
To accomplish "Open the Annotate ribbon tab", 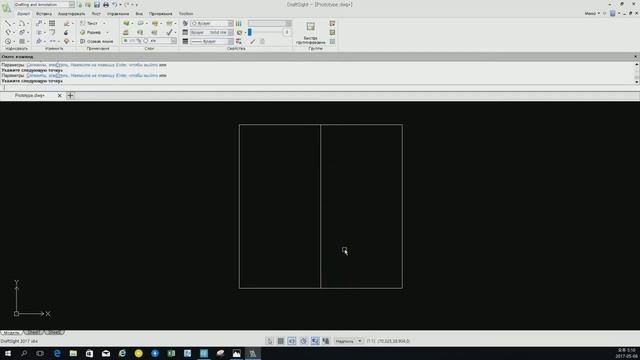I will [71, 13].
